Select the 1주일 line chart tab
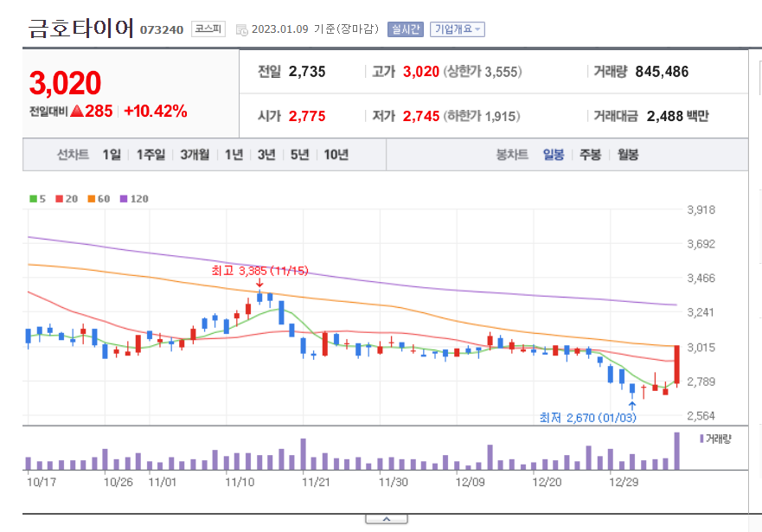762x532 pixels. (150, 155)
